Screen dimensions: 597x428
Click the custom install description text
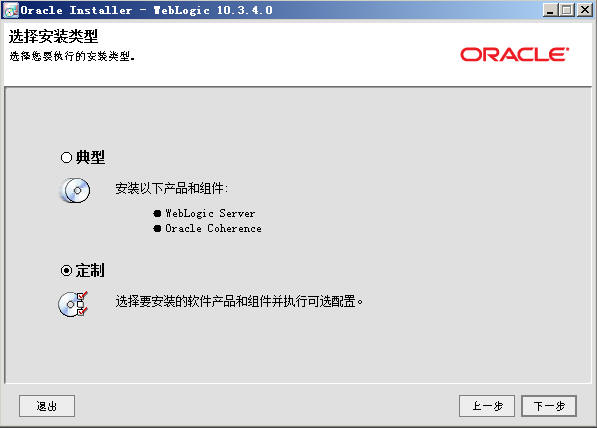239,301
